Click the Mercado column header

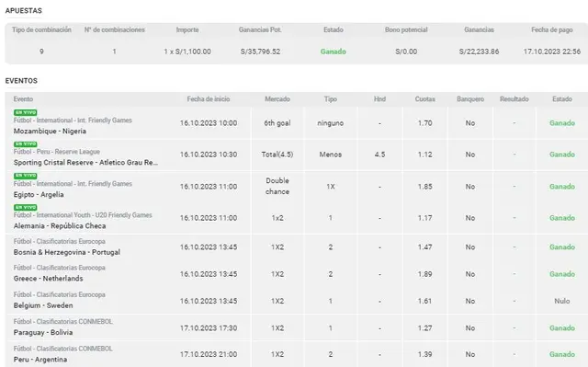pos(277,99)
